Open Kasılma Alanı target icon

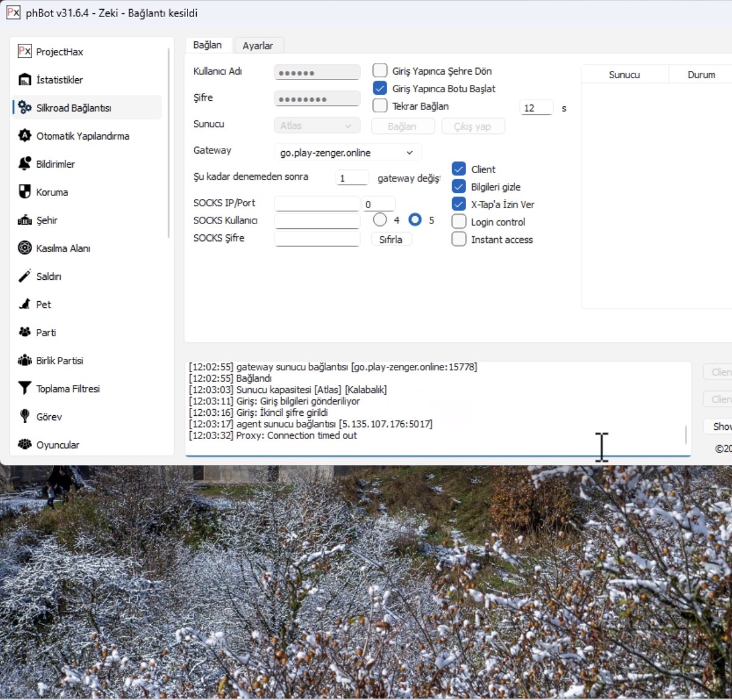pos(24,248)
